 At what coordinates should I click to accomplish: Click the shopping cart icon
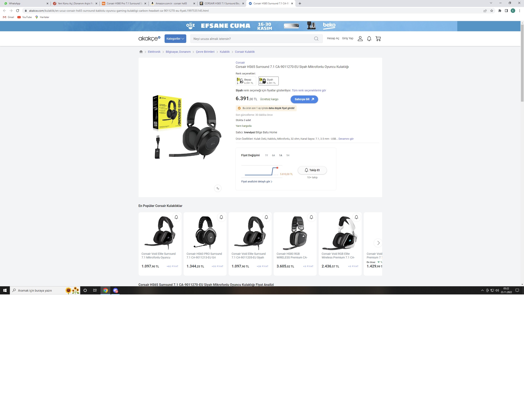pos(378,39)
